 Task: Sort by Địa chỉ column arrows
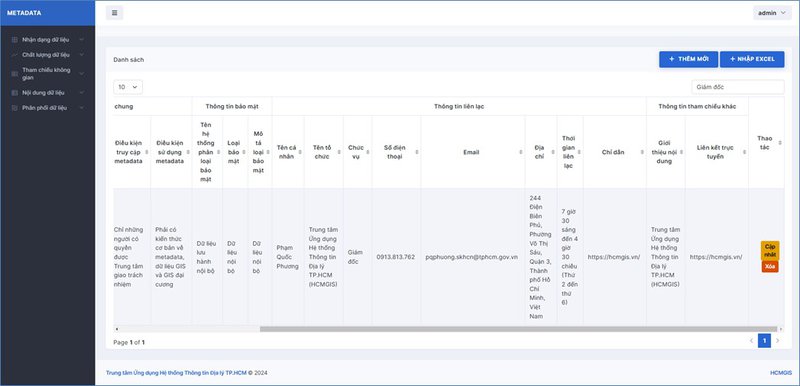(x=553, y=152)
